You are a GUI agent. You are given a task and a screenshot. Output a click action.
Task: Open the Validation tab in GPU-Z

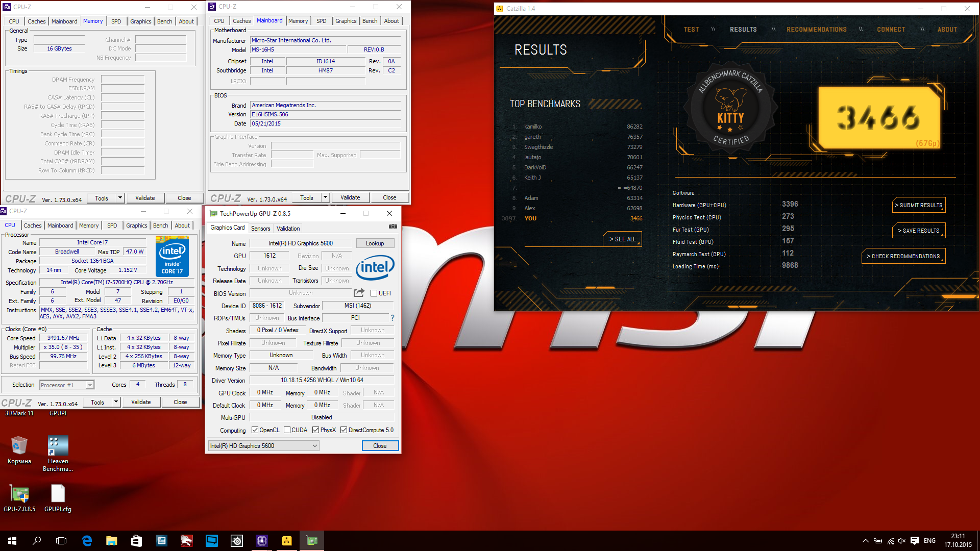point(288,229)
